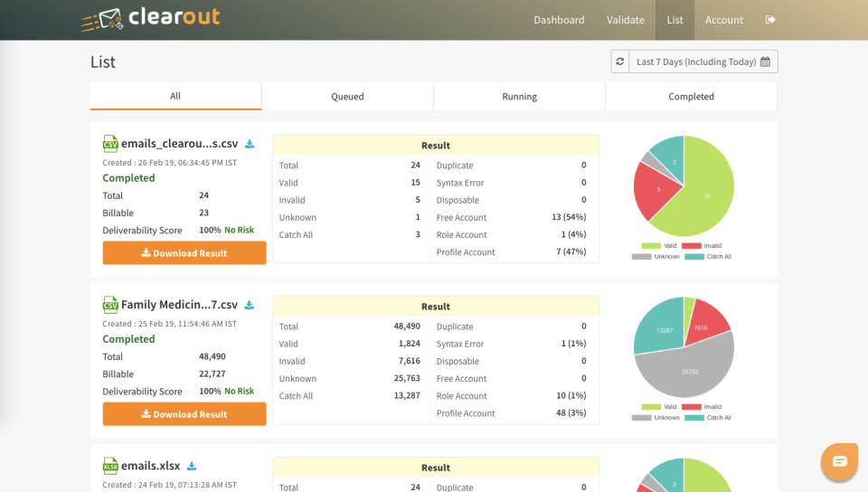
Task: Open the chat widget bubble
Action: click(x=839, y=461)
